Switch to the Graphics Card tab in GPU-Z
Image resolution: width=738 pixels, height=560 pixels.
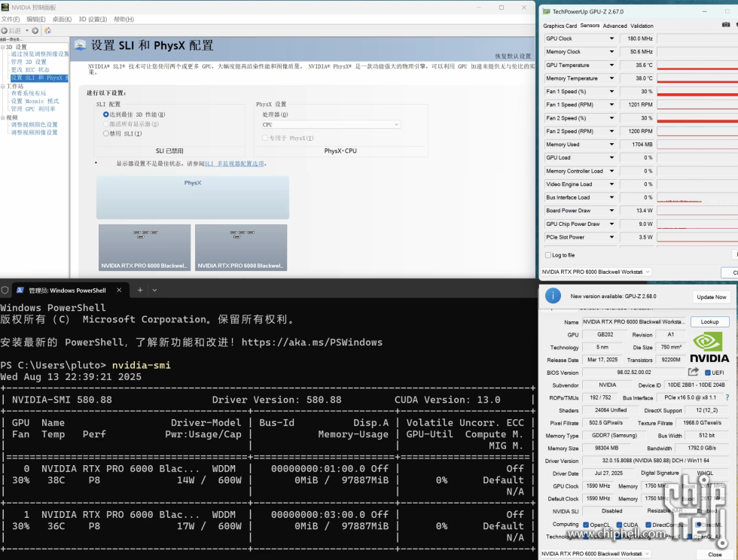560,26
